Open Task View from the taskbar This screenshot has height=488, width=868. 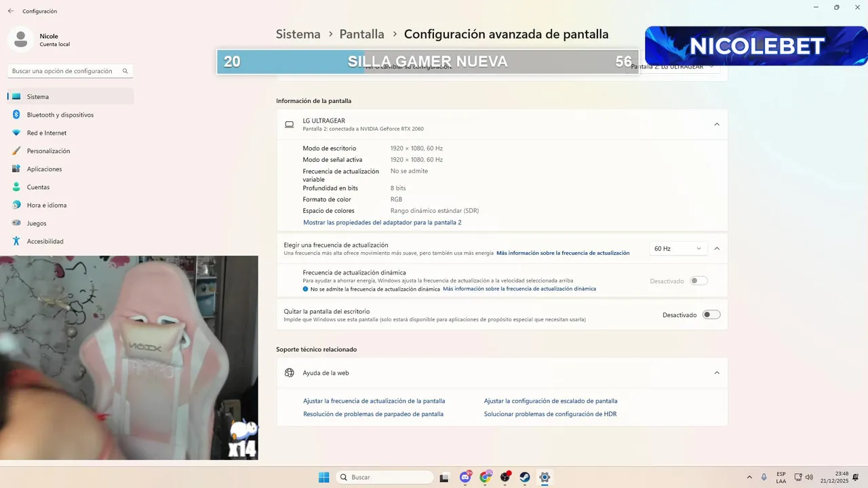444,477
